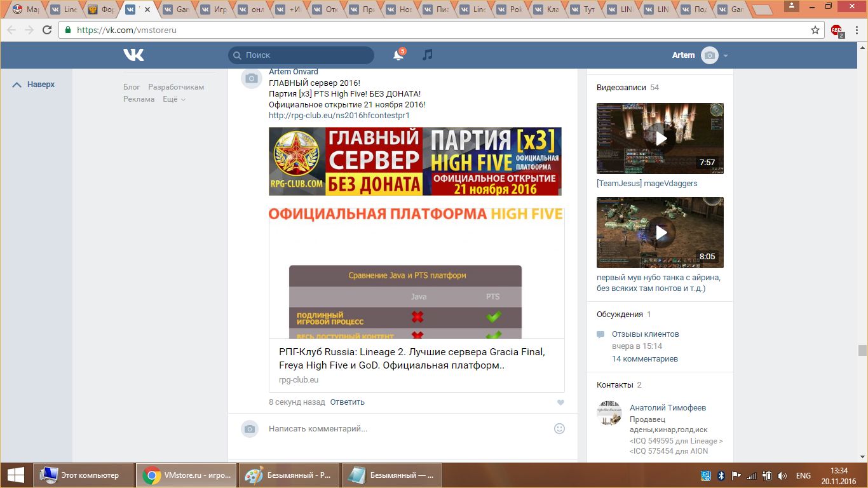
Task: Reload the page in browser
Action: click(47, 30)
